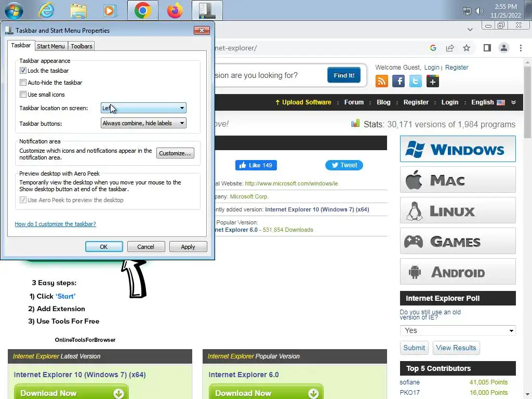Switch to the Taskbar tab
This screenshot has height=399, width=532.
click(x=21, y=46)
